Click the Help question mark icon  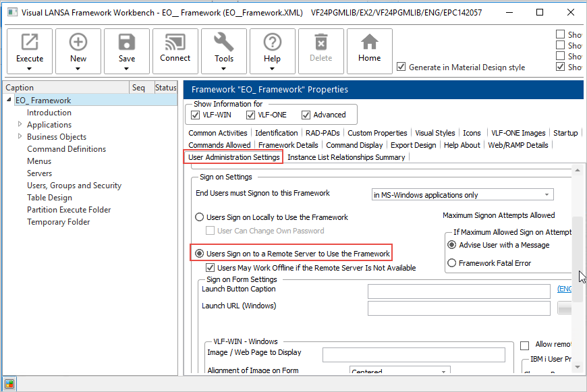click(272, 42)
